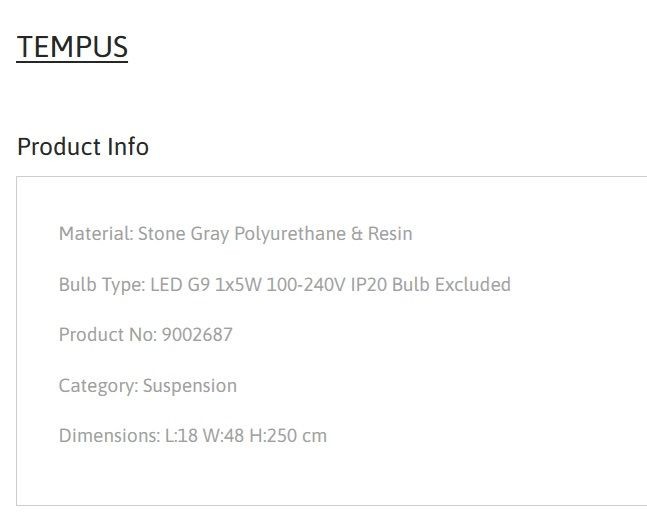This screenshot has height=526, width=647.
Task: Click the H:250 cm dimension value
Action: pos(288,436)
